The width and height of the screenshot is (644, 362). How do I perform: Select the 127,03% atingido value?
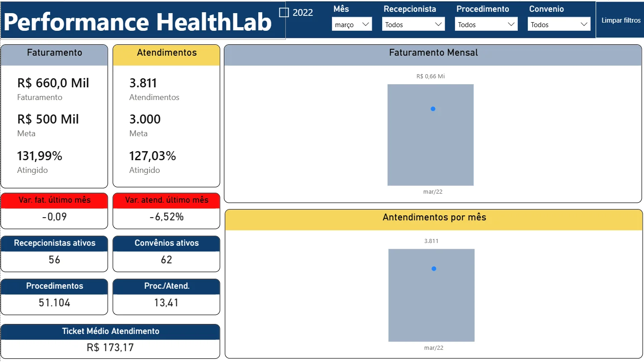(152, 156)
